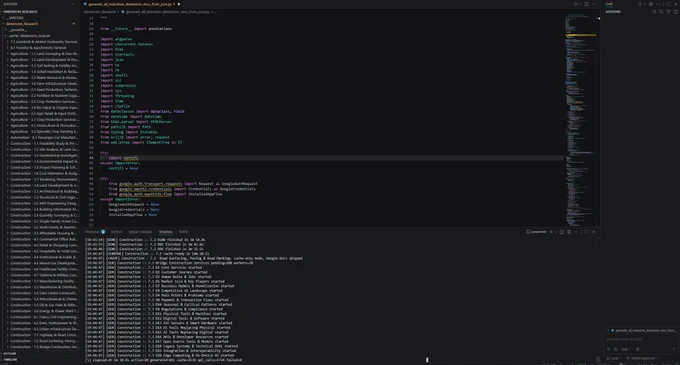680x365 pixels.
Task: Open the Default Approvals dropdown
Action: 642,358
